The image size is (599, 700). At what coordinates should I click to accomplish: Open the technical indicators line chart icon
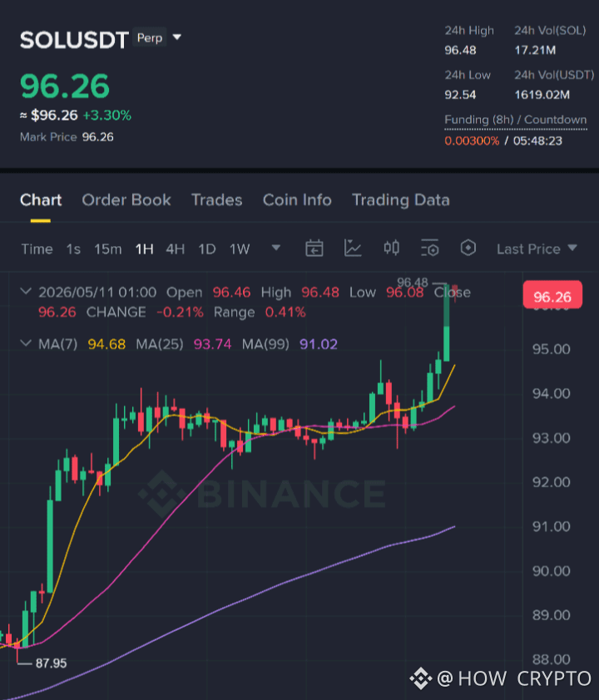click(353, 249)
